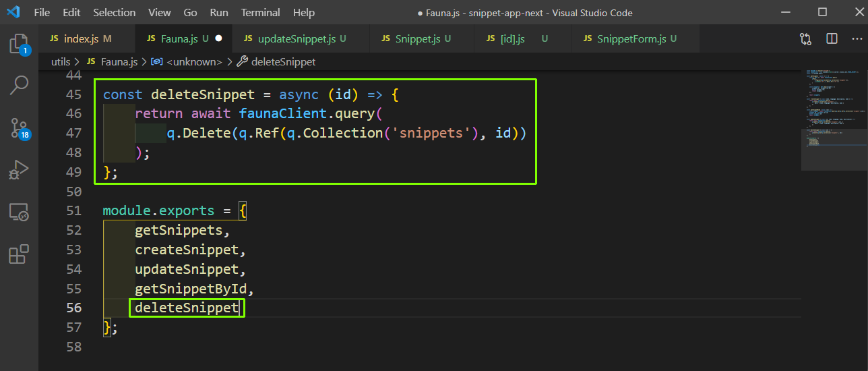
Task: Open the Go menu
Action: coord(191,13)
